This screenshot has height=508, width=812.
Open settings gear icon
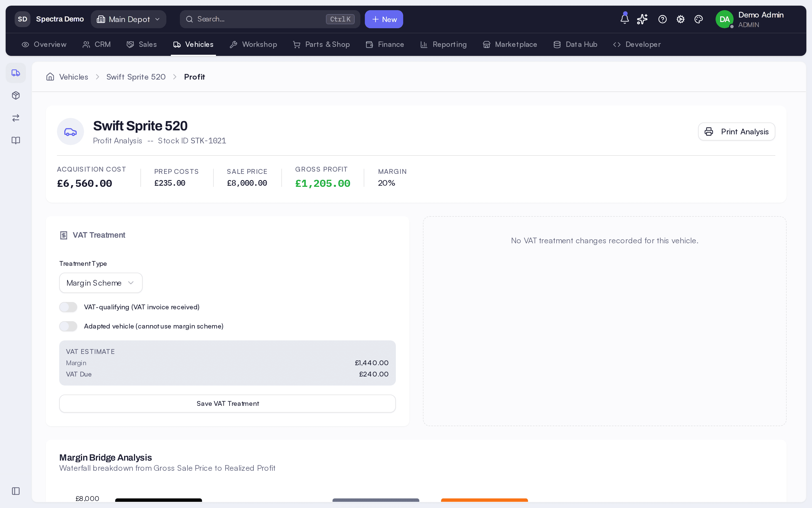coord(680,19)
